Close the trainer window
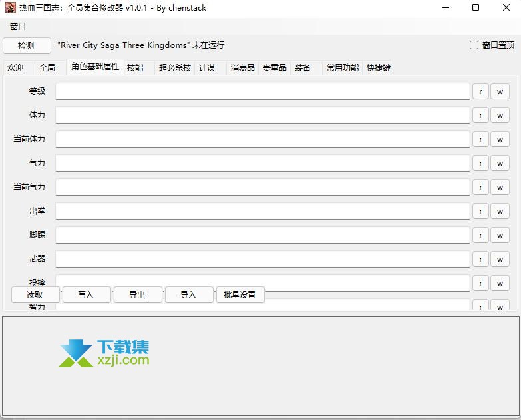 coord(506,7)
